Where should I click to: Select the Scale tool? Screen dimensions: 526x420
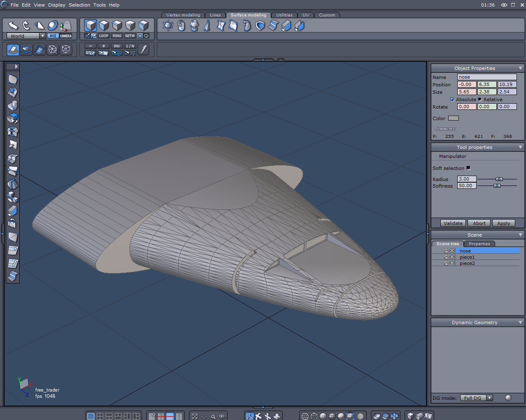40,26
